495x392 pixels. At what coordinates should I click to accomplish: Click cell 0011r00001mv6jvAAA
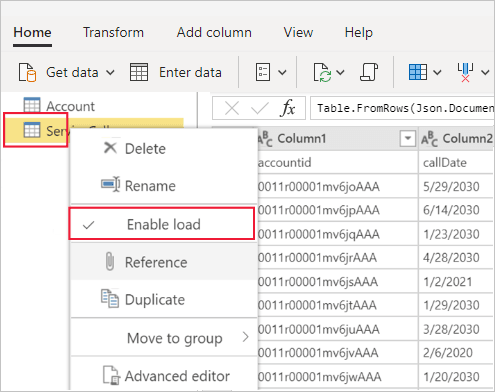pos(337,353)
